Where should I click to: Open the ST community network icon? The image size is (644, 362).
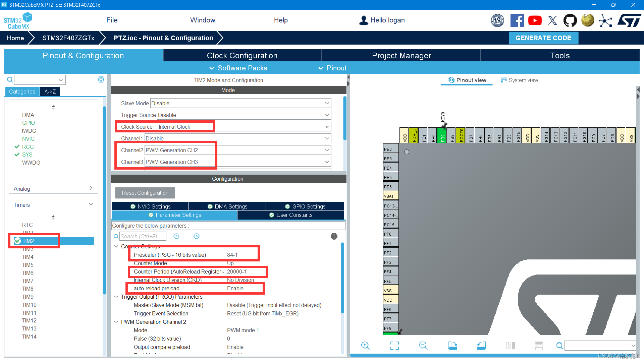605,20
